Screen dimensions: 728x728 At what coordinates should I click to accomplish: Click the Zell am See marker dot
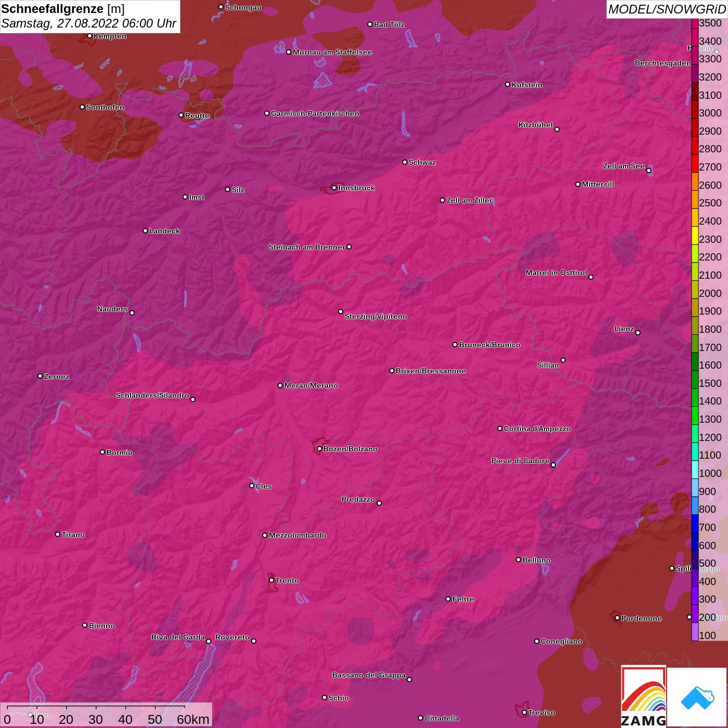pyautogui.click(x=648, y=171)
